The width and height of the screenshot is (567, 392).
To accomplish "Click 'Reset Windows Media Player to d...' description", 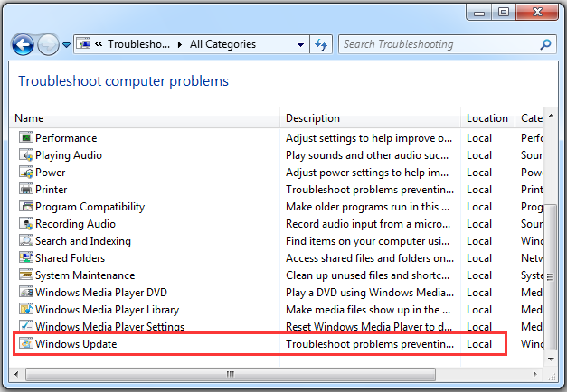I will click(x=369, y=326).
